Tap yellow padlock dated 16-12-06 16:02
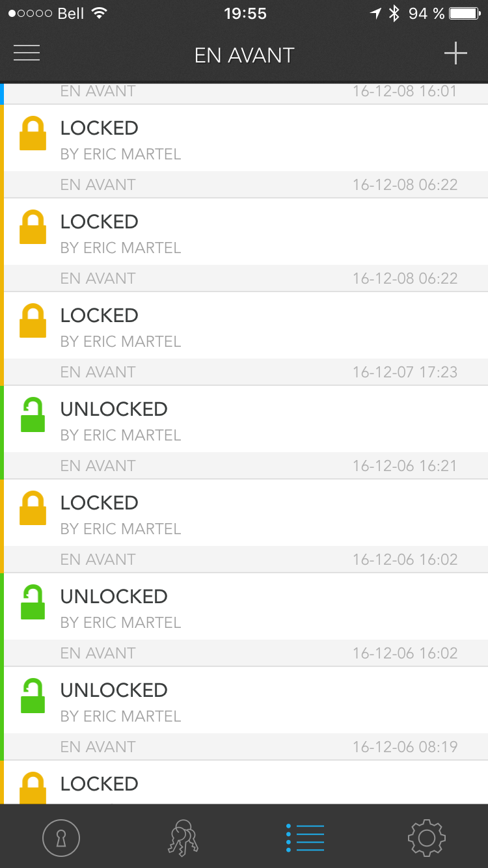 pyautogui.click(x=33, y=508)
